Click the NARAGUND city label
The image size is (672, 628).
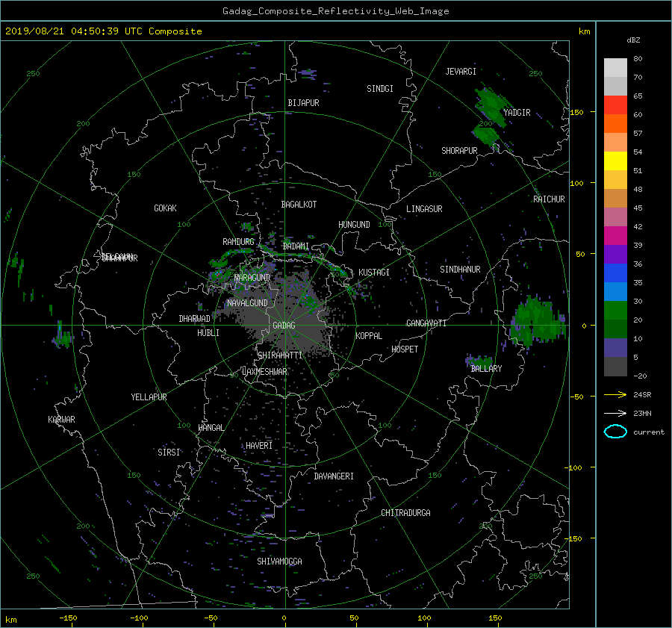(252, 278)
